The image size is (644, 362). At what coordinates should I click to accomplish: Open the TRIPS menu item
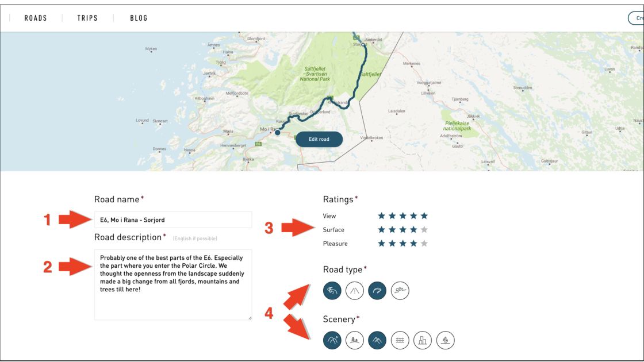[x=87, y=18]
